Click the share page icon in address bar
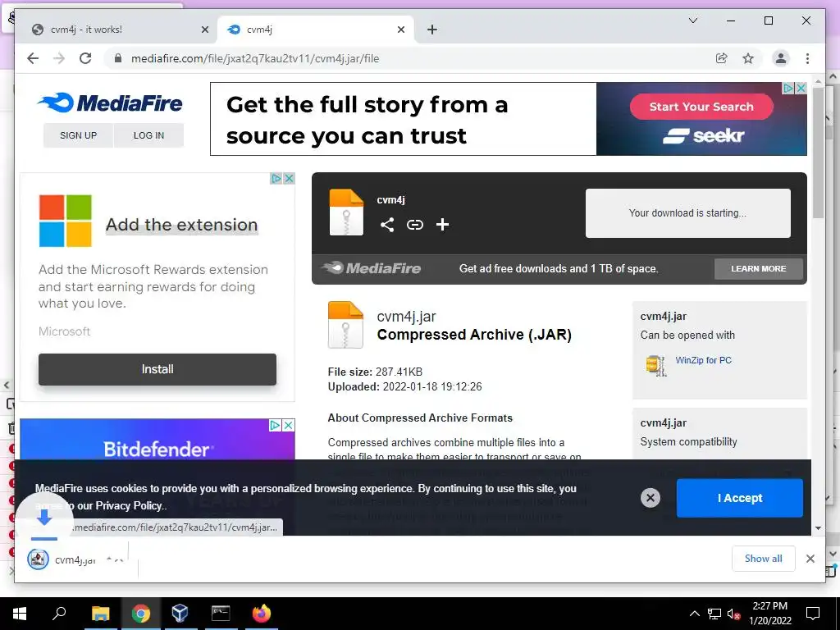The width and height of the screenshot is (840, 630). pos(722,58)
